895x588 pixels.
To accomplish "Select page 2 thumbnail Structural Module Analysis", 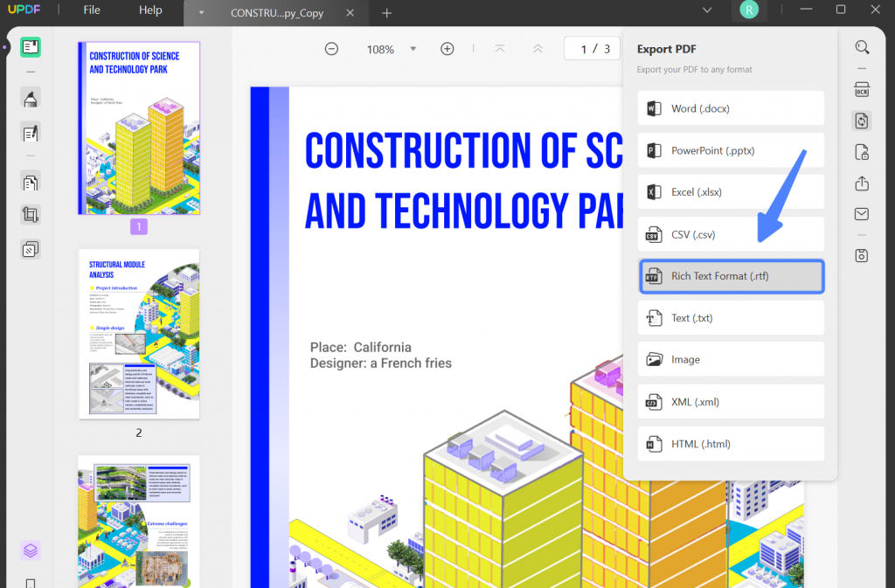I will (x=139, y=335).
